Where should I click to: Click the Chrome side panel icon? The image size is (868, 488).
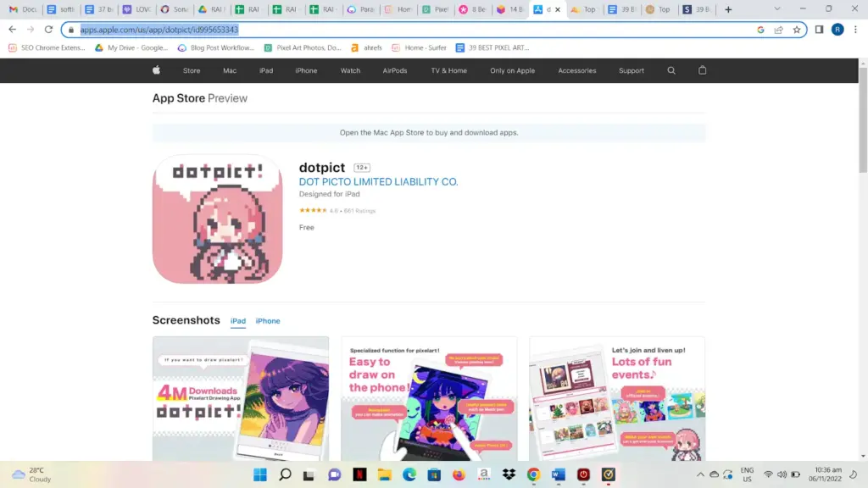point(819,30)
